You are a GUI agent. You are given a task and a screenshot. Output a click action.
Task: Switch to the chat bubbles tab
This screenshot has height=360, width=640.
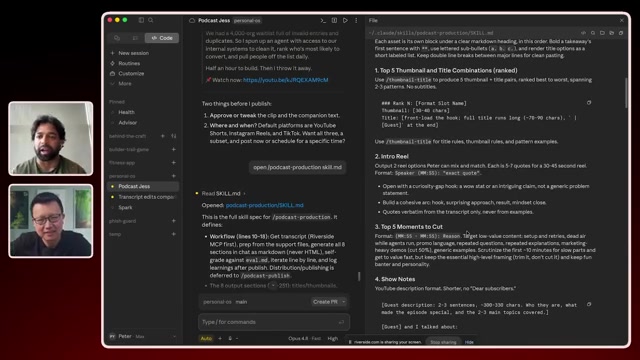[117, 38]
